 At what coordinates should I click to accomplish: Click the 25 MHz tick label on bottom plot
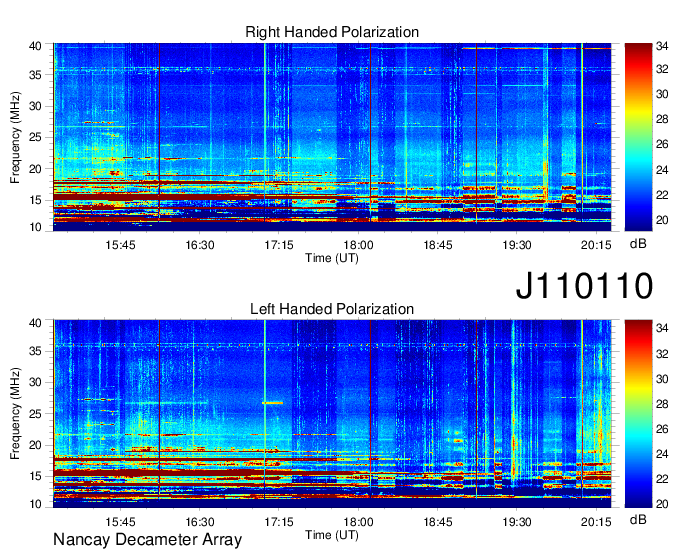[x=35, y=414]
